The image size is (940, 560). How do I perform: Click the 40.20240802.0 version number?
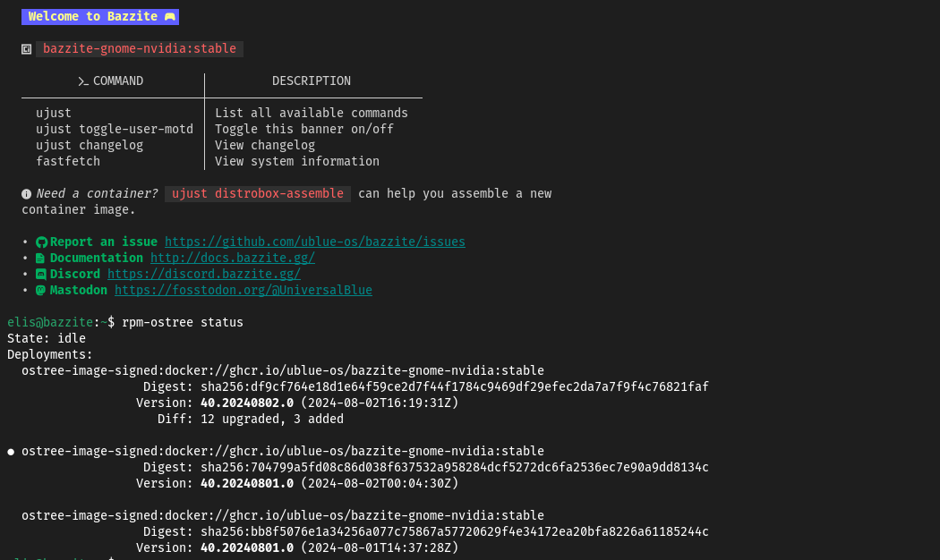[247, 403]
